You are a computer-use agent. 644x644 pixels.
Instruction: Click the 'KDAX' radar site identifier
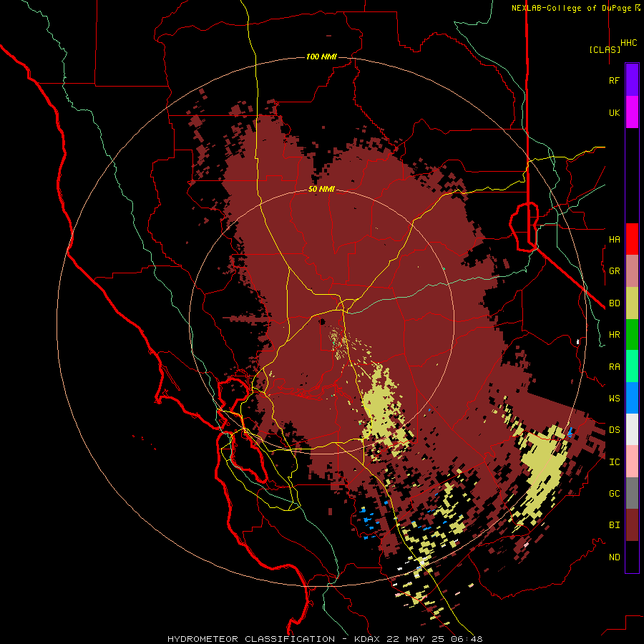pos(366,639)
